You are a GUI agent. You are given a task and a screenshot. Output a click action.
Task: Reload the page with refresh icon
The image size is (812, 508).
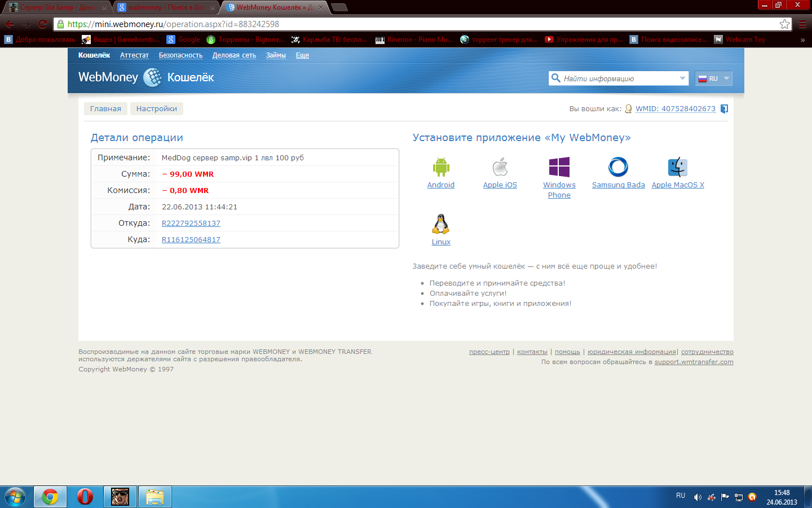[42, 24]
